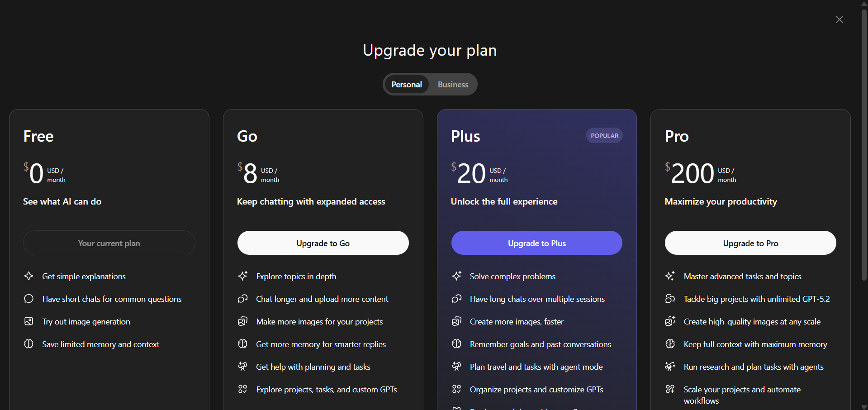Click the chat icon beside Have short chats
The image size is (868, 410).
[x=28, y=299]
